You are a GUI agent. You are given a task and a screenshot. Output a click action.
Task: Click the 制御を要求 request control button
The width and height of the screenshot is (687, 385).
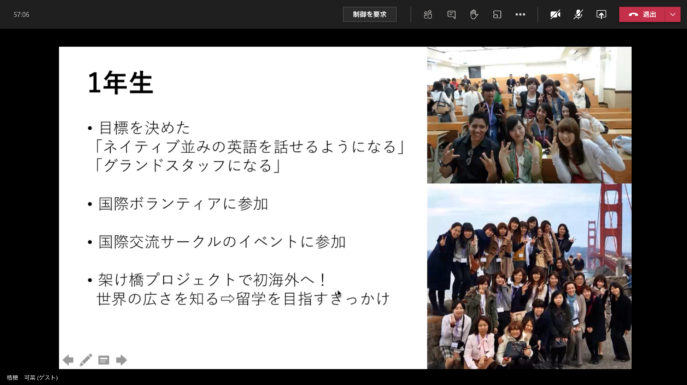(370, 14)
